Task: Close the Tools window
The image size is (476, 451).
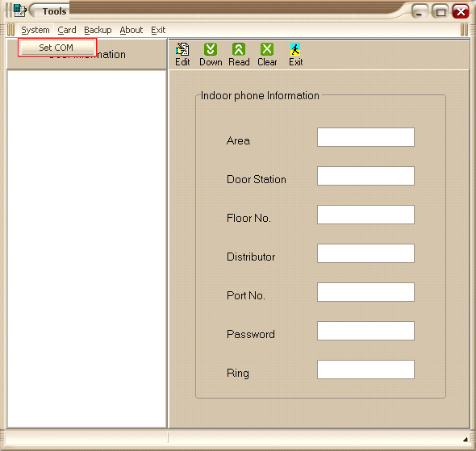Action: pos(461,11)
